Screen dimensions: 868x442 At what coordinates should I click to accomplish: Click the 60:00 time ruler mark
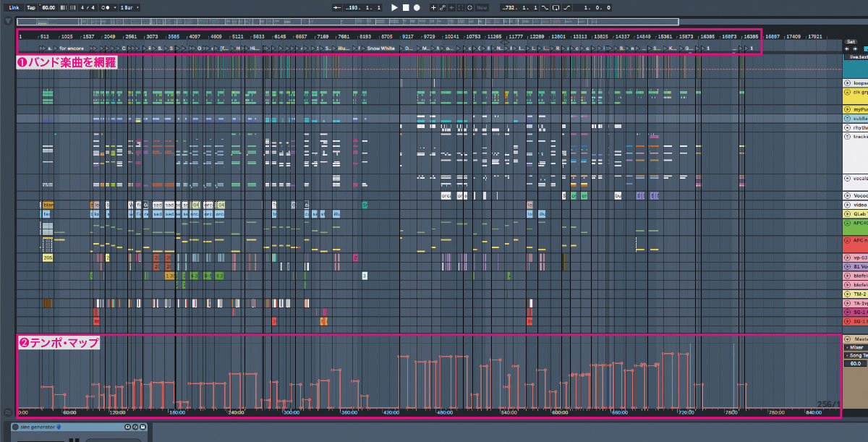pyautogui.click(x=70, y=413)
